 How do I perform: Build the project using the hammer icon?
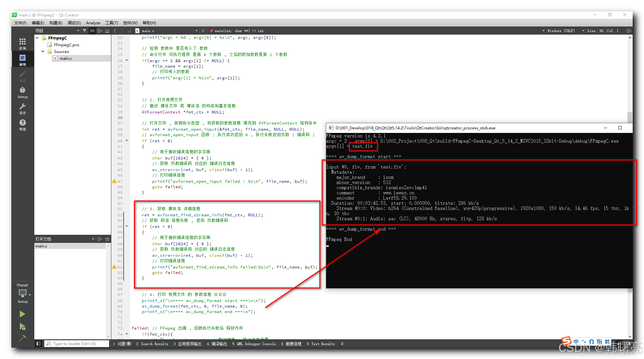point(22,339)
